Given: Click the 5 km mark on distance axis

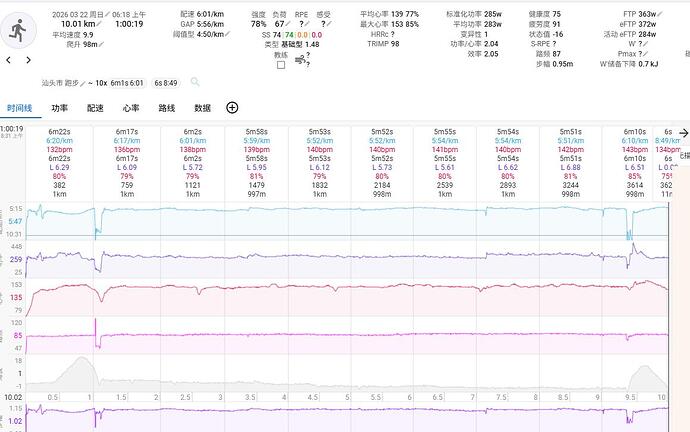Looking at the screenshot, I should point(348,397).
